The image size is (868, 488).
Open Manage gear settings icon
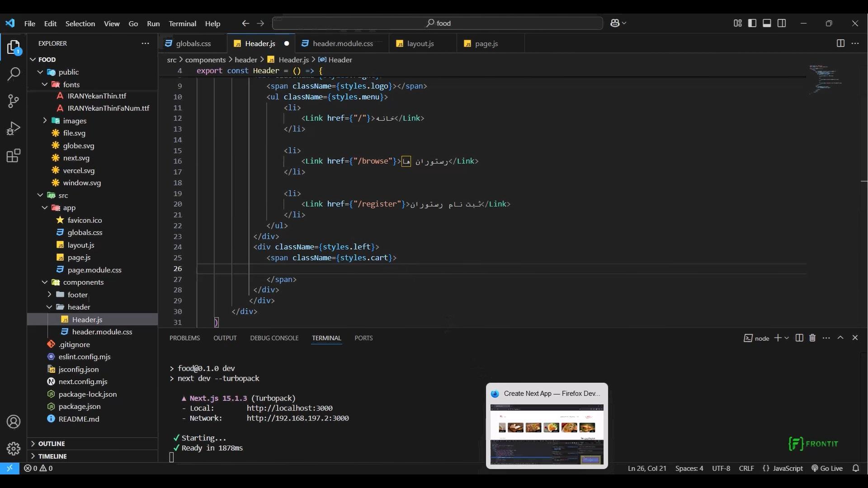click(x=14, y=448)
